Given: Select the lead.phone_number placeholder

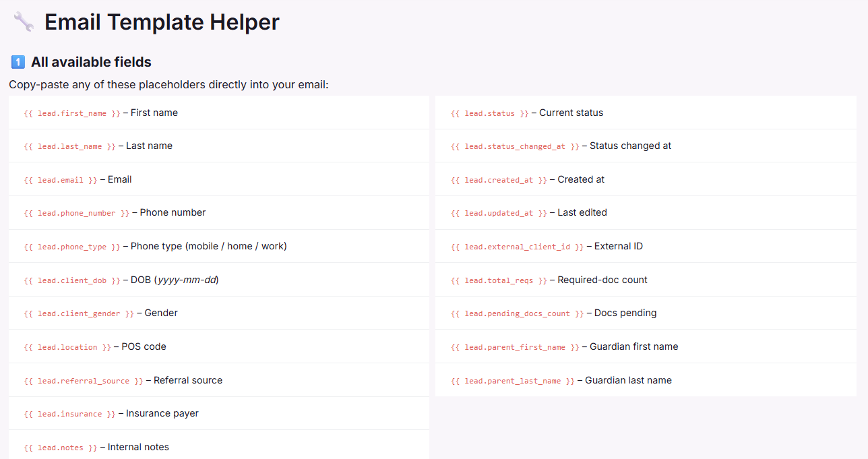Looking at the screenshot, I should 76,213.
